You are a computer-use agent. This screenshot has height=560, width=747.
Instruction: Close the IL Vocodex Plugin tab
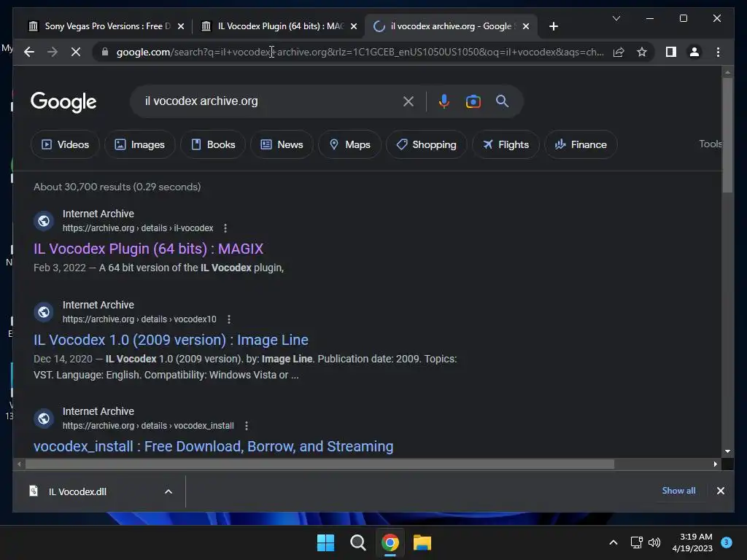(x=354, y=26)
